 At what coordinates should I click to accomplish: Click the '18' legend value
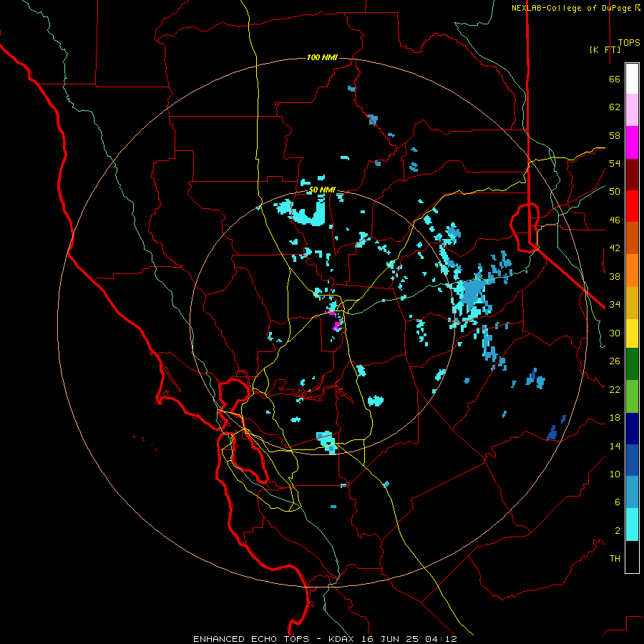click(x=615, y=418)
